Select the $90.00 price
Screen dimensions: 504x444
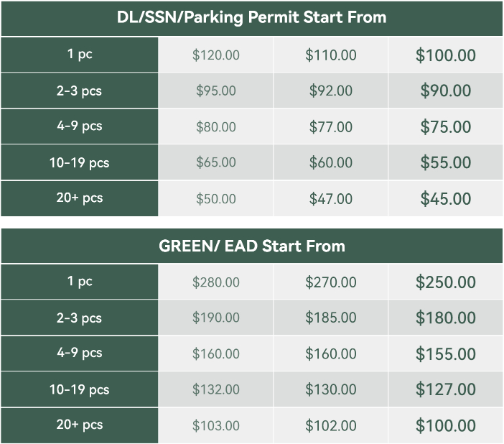[446, 91]
